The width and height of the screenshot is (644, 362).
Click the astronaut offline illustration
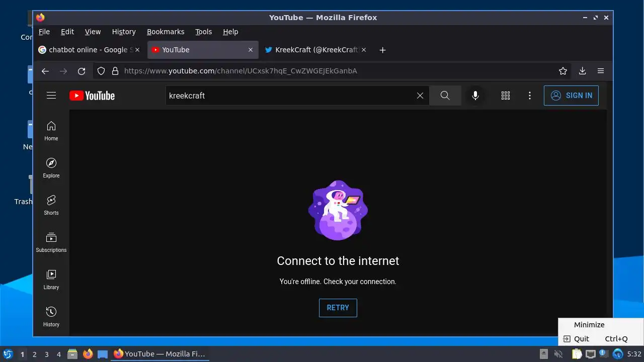click(338, 210)
